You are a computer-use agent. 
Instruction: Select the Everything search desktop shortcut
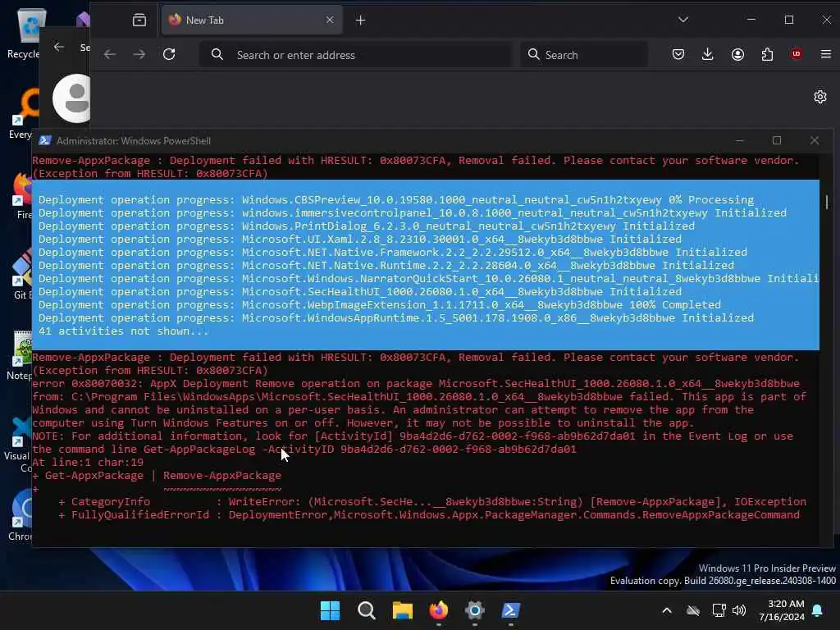coord(21,113)
